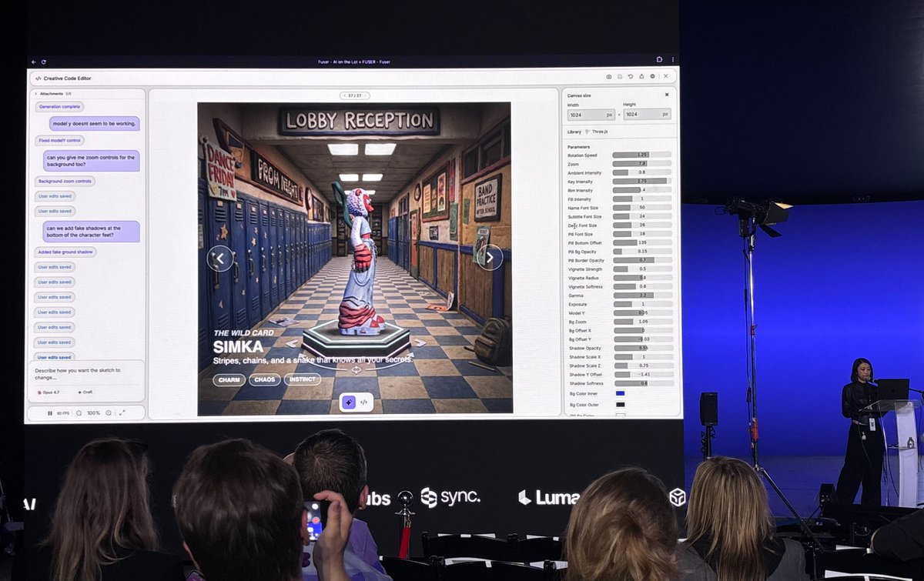This screenshot has width=924, height=581.
Task: Click the Shadow Softness slider
Action: coord(643,383)
